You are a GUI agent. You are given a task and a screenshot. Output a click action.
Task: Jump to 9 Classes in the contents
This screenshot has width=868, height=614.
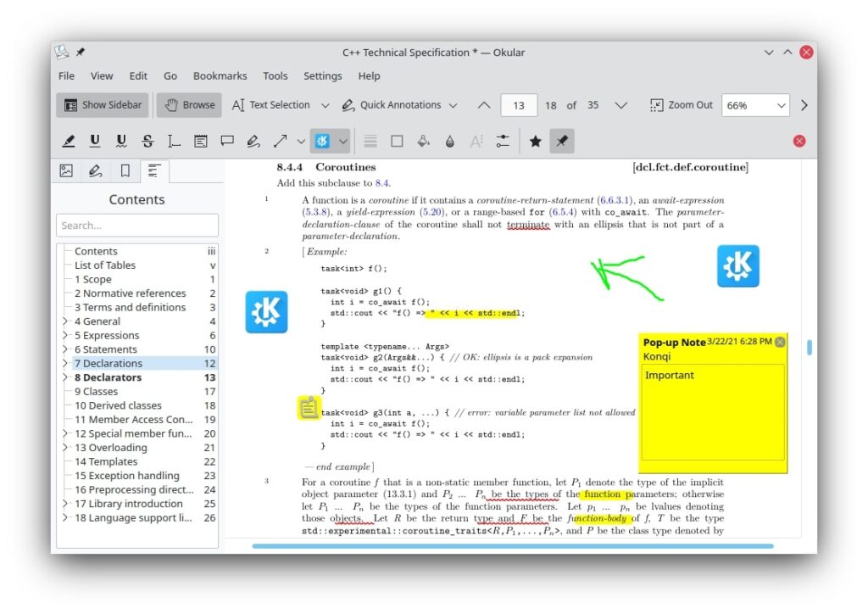click(x=95, y=392)
